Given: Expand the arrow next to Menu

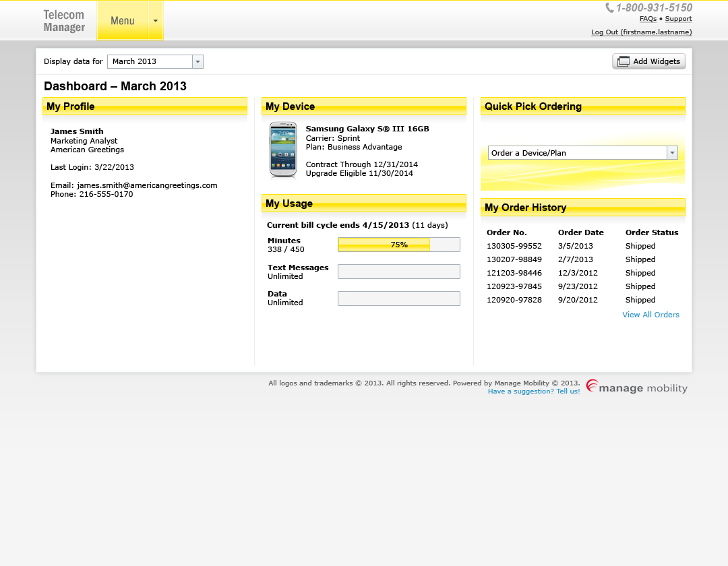Looking at the screenshot, I should [156, 21].
